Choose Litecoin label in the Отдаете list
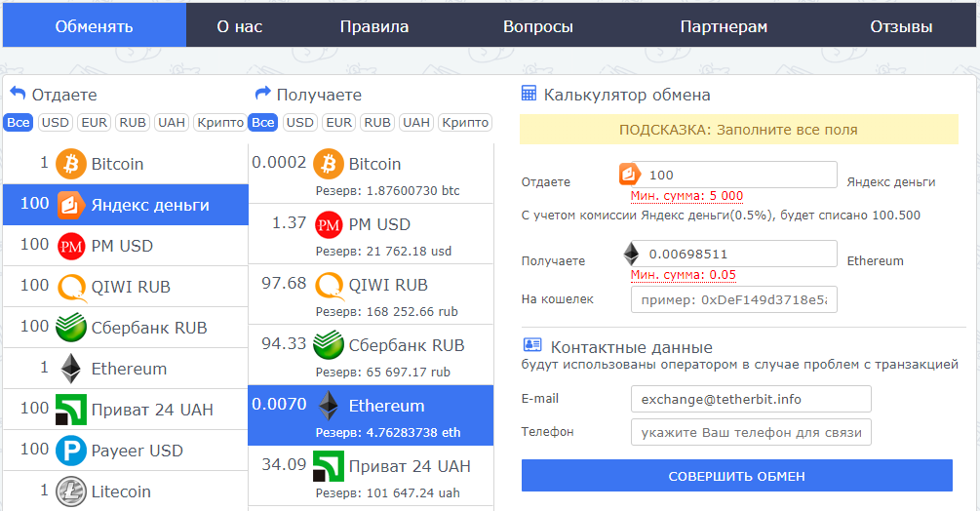Image resolution: width=980 pixels, height=511 pixels. (121, 491)
